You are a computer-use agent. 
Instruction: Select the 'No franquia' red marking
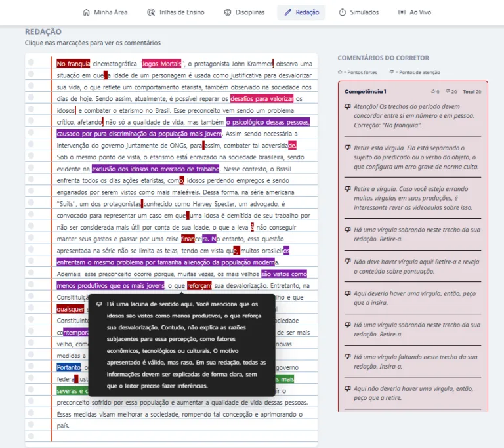pos(73,64)
